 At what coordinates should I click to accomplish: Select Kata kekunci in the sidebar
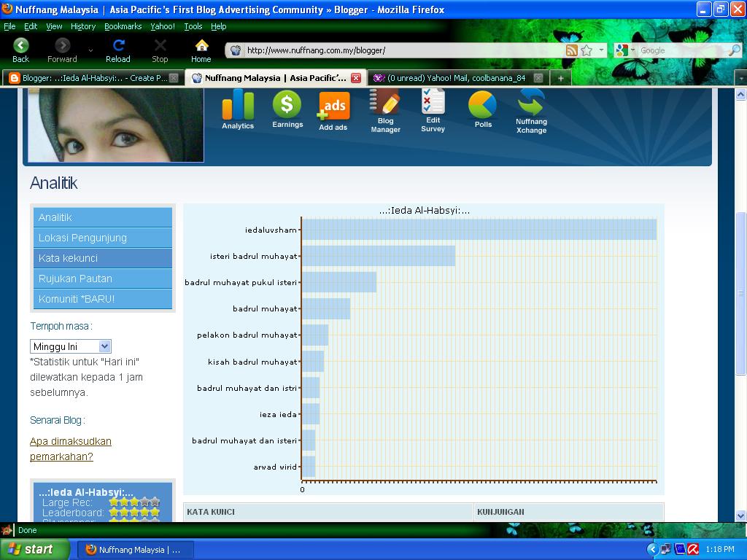(102, 258)
